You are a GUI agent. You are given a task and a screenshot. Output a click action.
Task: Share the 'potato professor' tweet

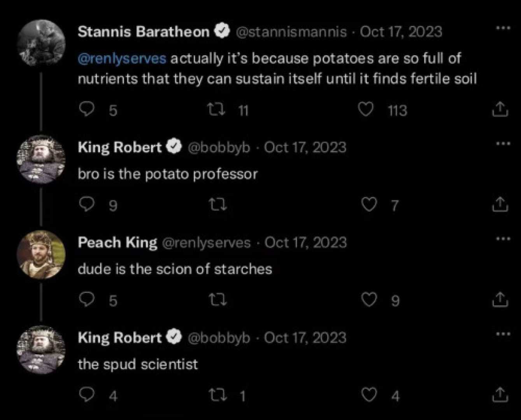coord(500,204)
